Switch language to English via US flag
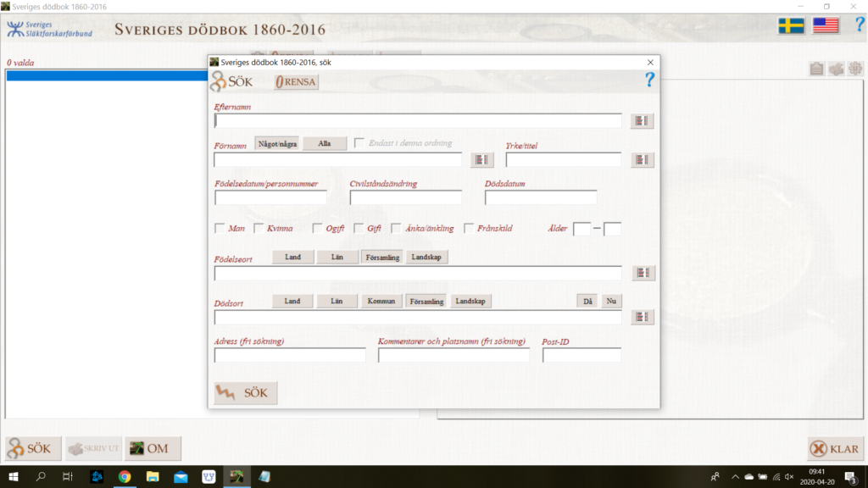The image size is (868, 488). (x=826, y=25)
